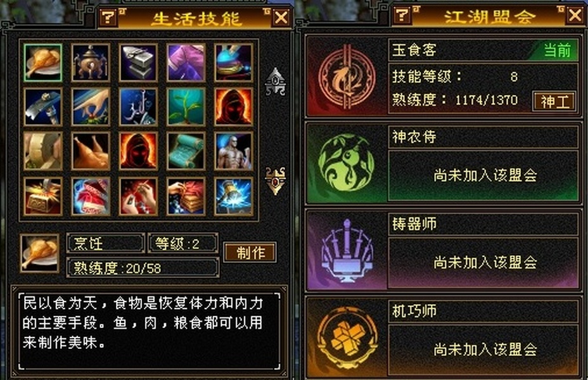Click the skill list page-down arrow
588x380 pixels.
(275, 181)
